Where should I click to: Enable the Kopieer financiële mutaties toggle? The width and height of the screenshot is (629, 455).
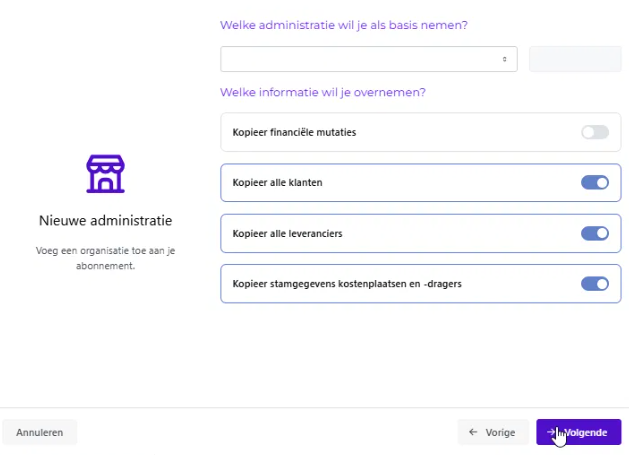595,132
